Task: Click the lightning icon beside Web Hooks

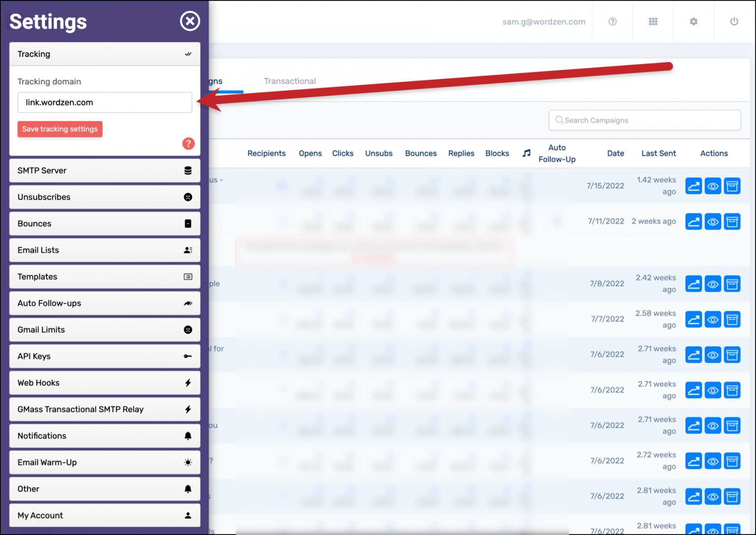Action: [188, 383]
